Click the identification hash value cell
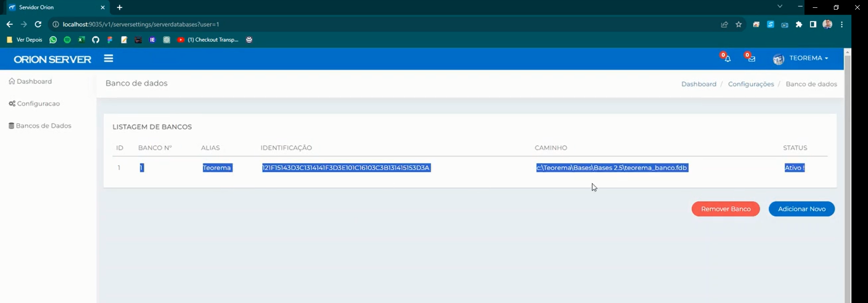Screen dimensions: 868x303 (346, 168)
